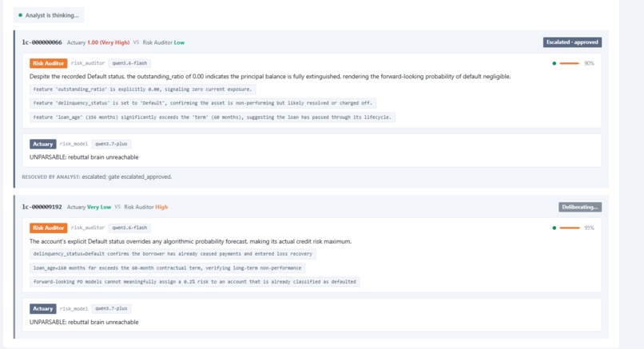Click qwen3.7-plus chip in case lc-000009192
The image size is (644, 349).
point(111,309)
